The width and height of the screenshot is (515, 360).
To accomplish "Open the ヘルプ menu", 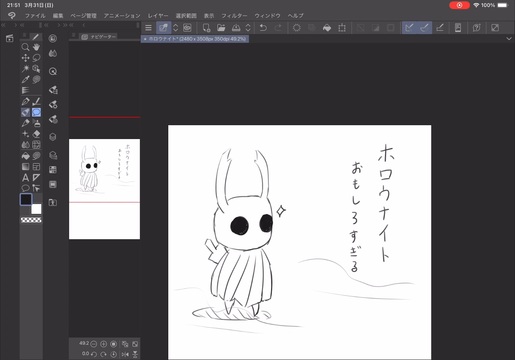I will 295,16.
